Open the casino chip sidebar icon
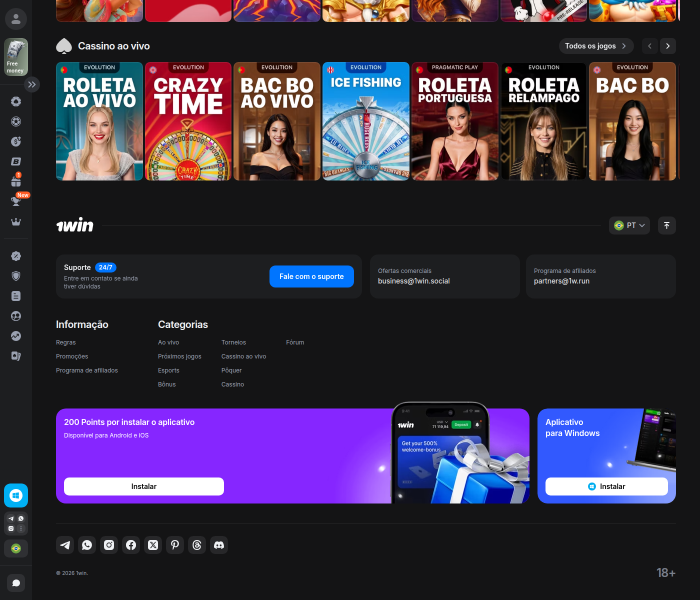Viewport: 700px width, 600px height. tap(16, 101)
